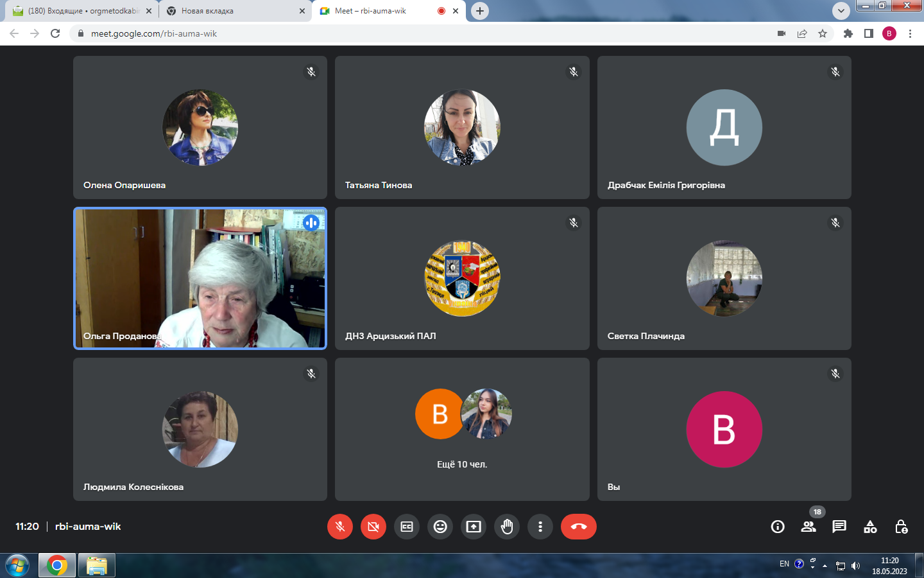
Task: Turn on the camera button
Action: [x=373, y=527]
